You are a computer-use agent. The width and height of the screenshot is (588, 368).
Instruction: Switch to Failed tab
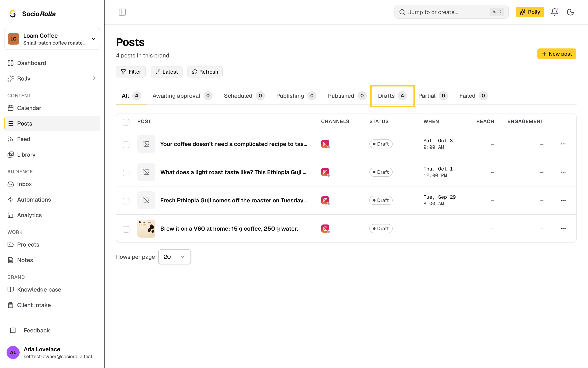473,96
